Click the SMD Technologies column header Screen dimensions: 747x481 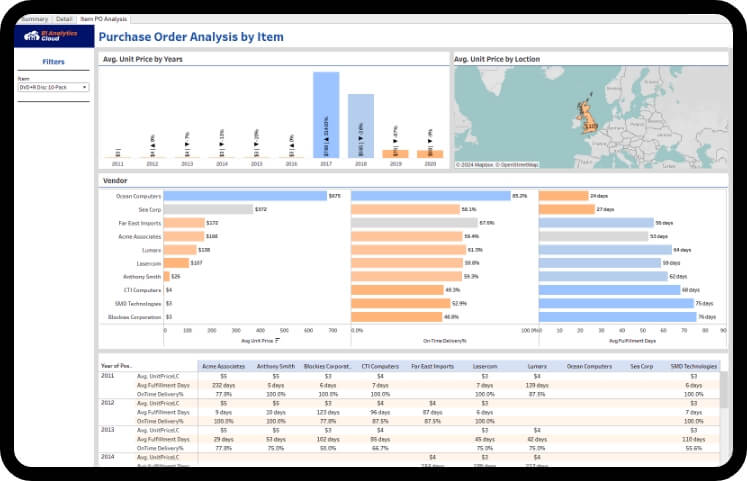coord(694,366)
